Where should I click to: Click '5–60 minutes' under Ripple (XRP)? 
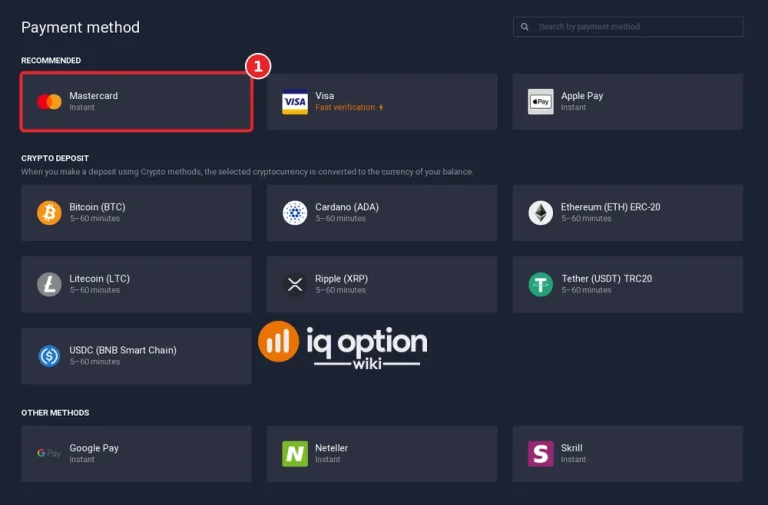click(x=340, y=290)
